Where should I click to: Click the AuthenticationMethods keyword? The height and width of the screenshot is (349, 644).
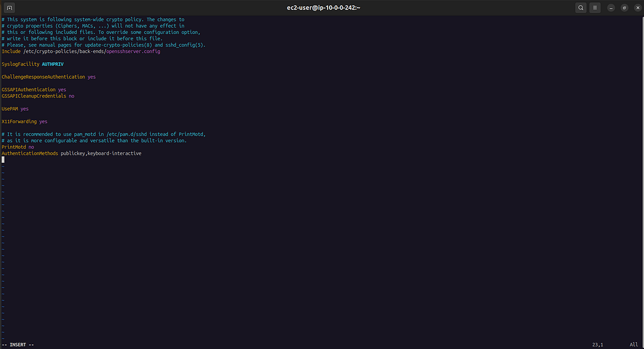pyautogui.click(x=30, y=153)
